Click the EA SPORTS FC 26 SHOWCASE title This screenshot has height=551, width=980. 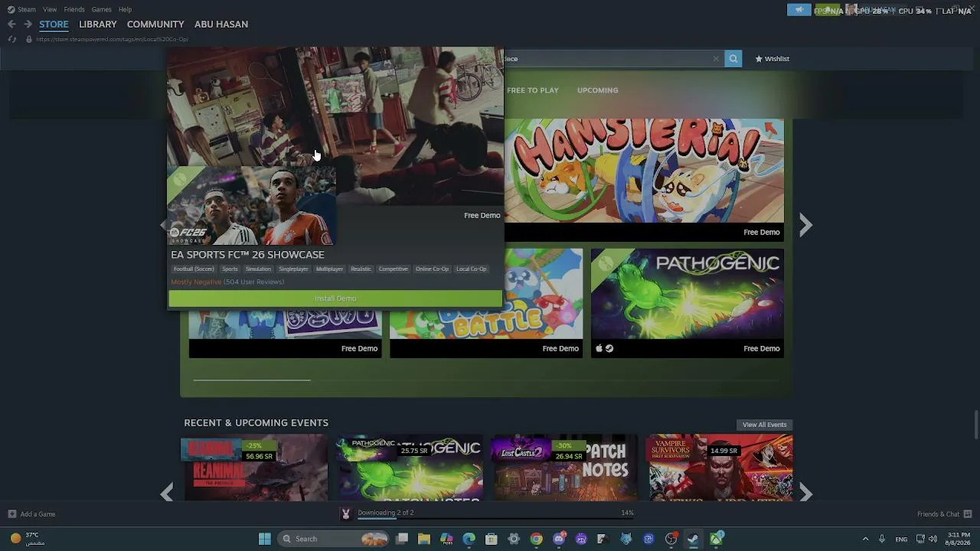(247, 255)
